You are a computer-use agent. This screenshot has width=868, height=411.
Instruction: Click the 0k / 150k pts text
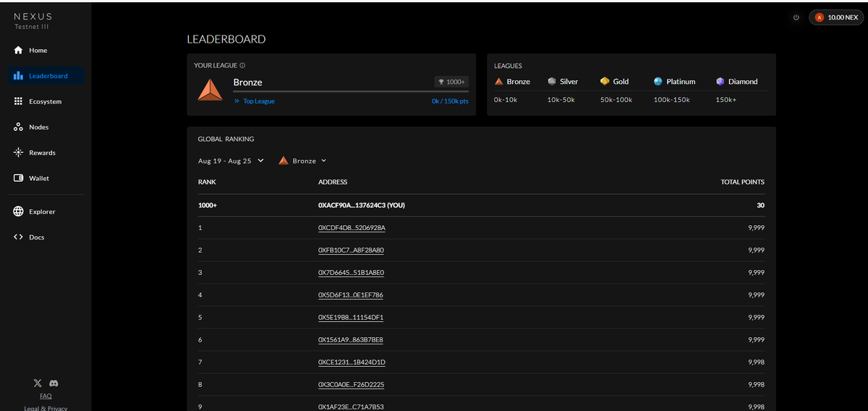click(x=450, y=101)
